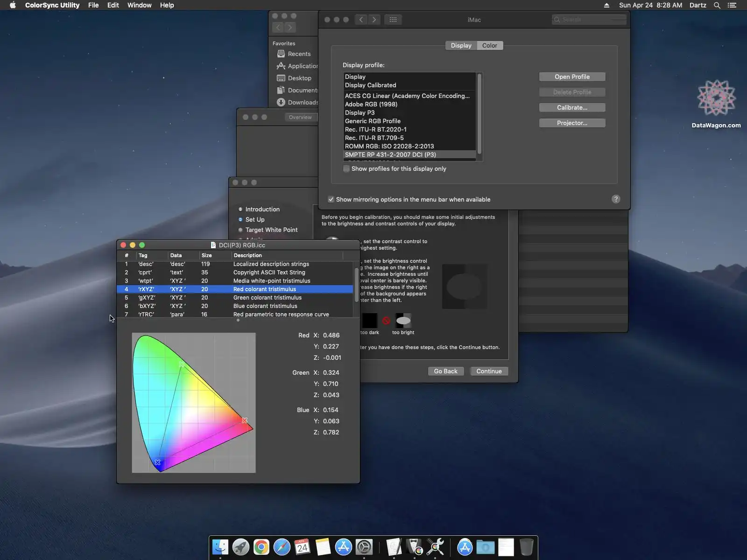Open the ColorSync Utility application menu

click(x=52, y=5)
